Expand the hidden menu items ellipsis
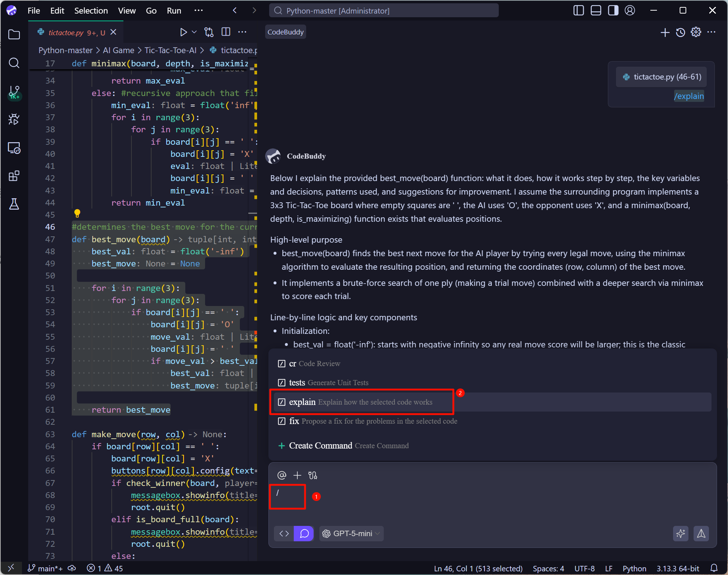The width and height of the screenshot is (728, 575). coord(198,11)
